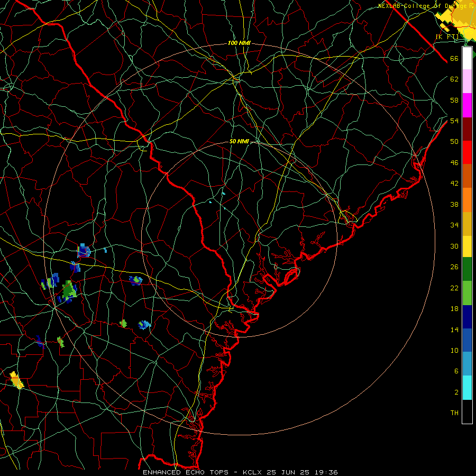Click the "38" scale label
This screenshot has height=476, width=476.
(454, 204)
